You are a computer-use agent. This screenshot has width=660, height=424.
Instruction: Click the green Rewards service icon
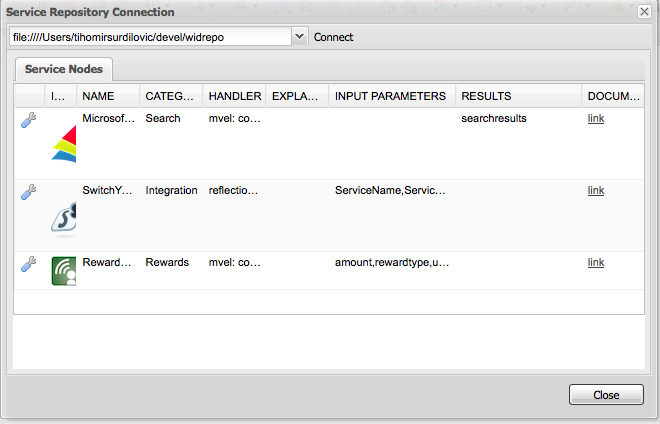[63, 271]
